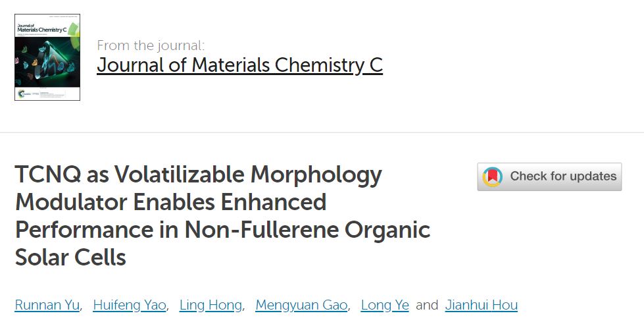Open the Mengyuan Gao author link
Screen dimensions: 644x328
(x=302, y=305)
